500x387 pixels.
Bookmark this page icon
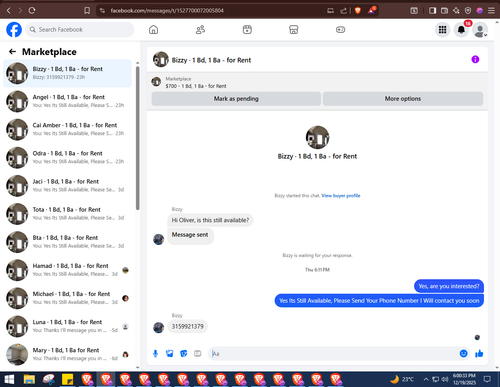87,11
